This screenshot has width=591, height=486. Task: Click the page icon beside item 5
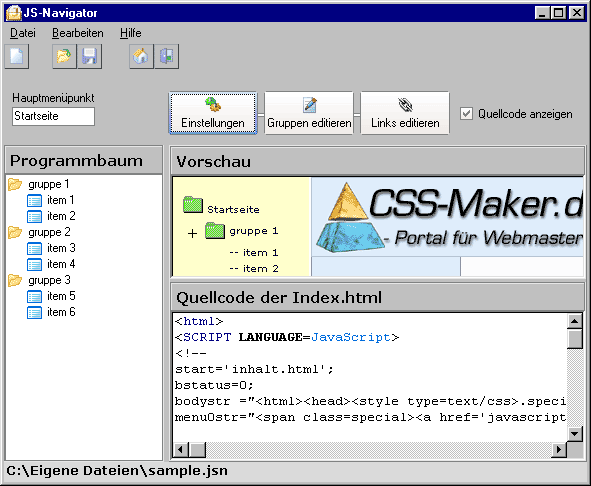[34, 296]
